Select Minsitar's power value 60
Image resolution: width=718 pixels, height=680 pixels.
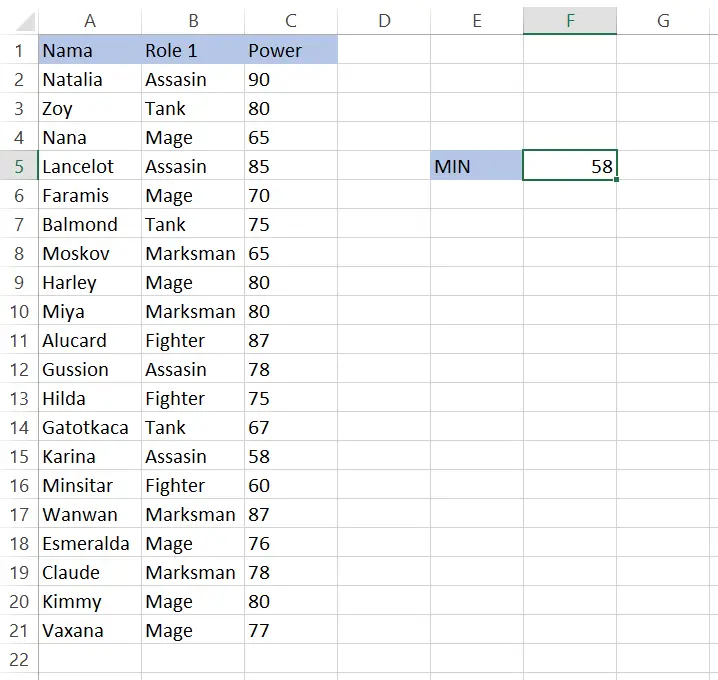[291, 484]
